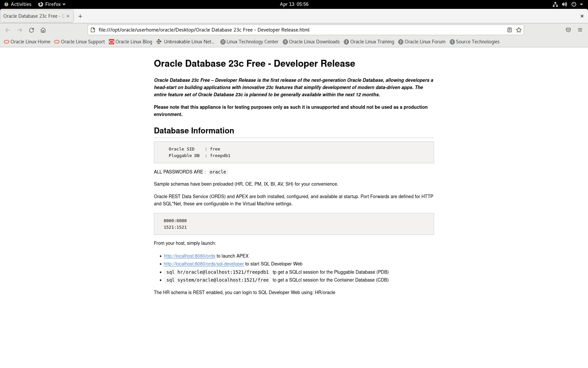
Task: Open the Firefox hamburger application menu
Action: pos(580,30)
